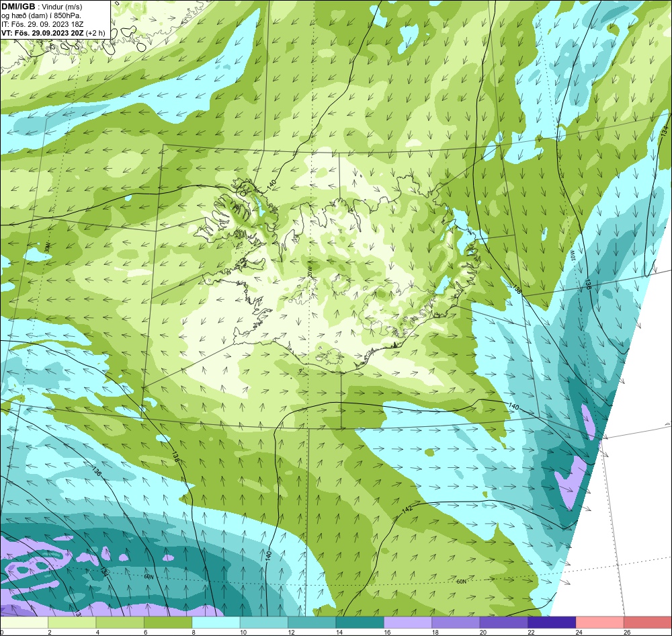Select the 18–20 m/s purple legend swatch
This screenshot has width=672, height=636.
coord(456,622)
